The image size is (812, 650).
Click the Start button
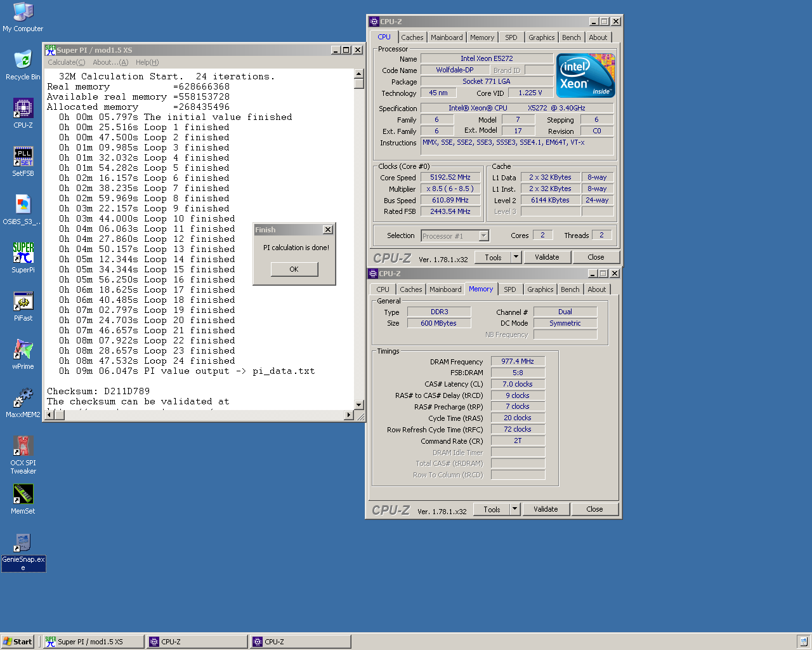coord(18,642)
